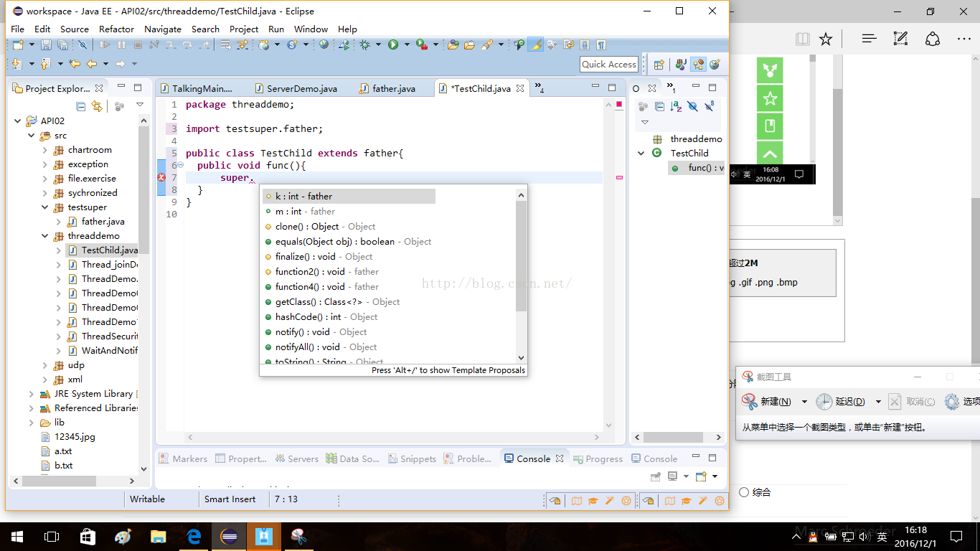Screen dimensions: 980x551
Task: Open the Markers view tab
Action: pyautogui.click(x=183, y=458)
